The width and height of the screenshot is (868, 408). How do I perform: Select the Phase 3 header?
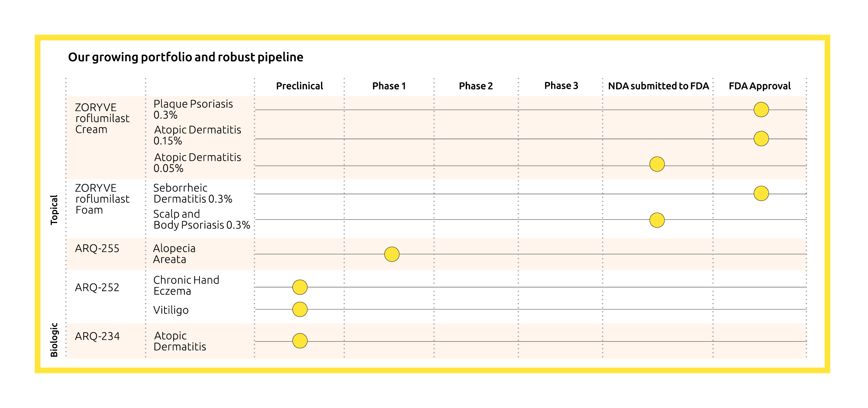pos(561,86)
